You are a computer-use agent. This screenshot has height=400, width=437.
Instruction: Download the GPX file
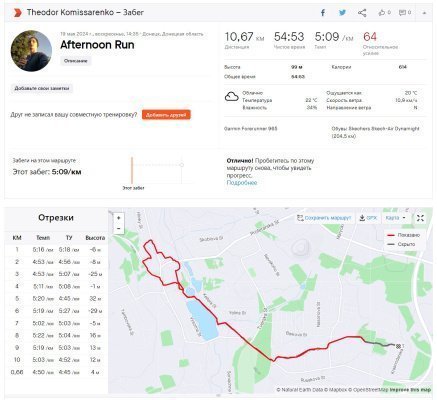368,218
